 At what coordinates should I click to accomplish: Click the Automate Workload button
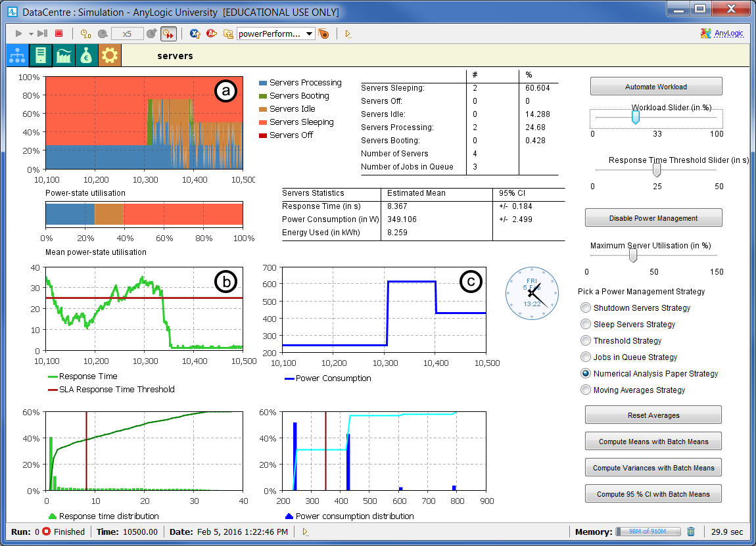click(x=655, y=87)
